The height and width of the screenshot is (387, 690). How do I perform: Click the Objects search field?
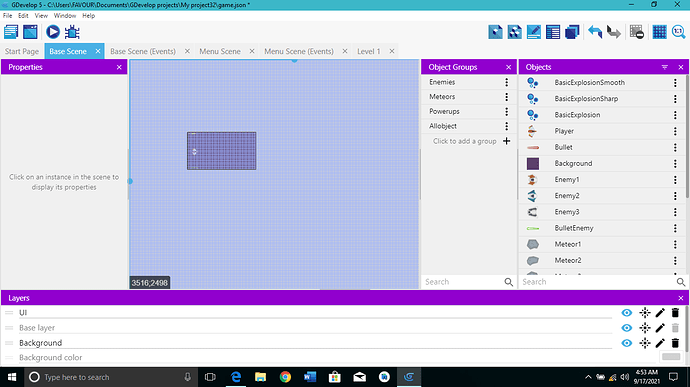click(x=598, y=282)
